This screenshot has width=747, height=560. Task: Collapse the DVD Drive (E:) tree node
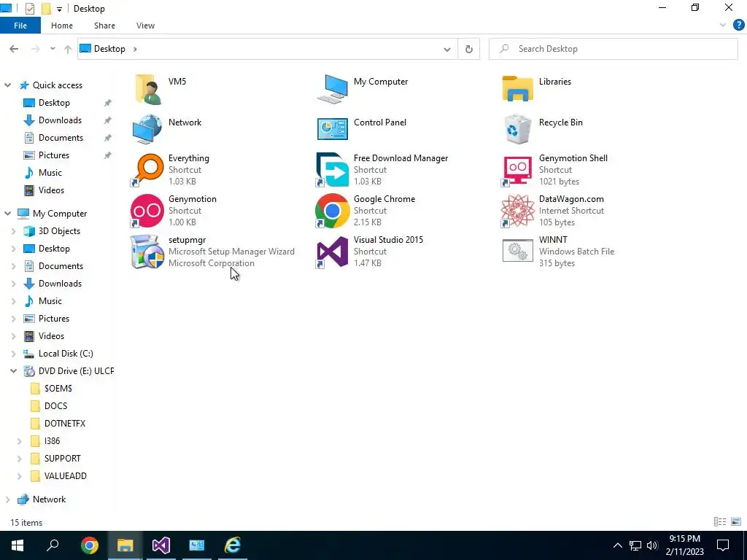pyautogui.click(x=13, y=371)
